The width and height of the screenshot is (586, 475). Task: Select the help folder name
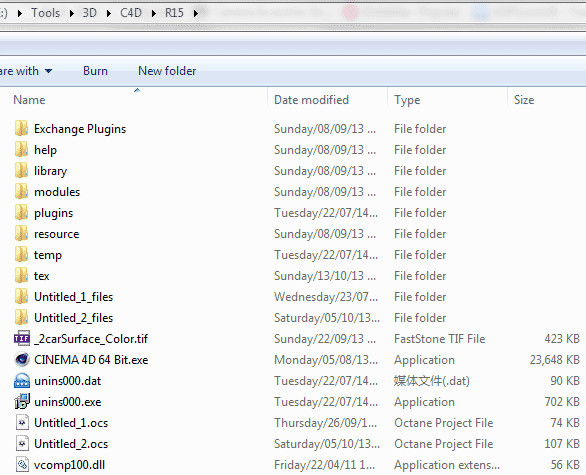(x=45, y=150)
